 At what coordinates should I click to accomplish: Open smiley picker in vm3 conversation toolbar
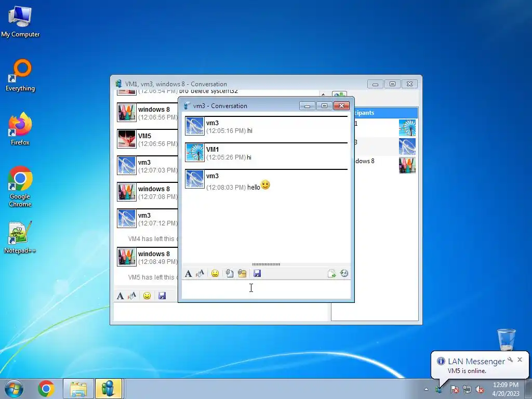(x=215, y=273)
